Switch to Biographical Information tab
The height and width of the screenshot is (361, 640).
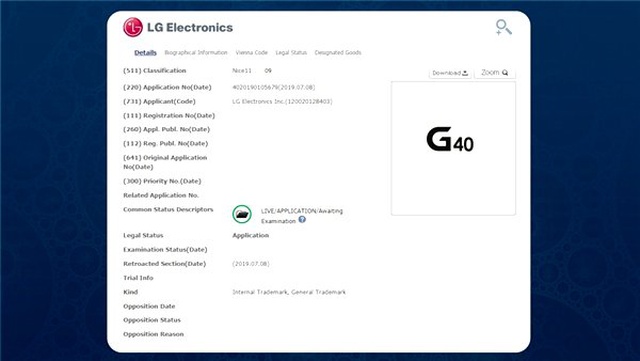[x=196, y=53]
